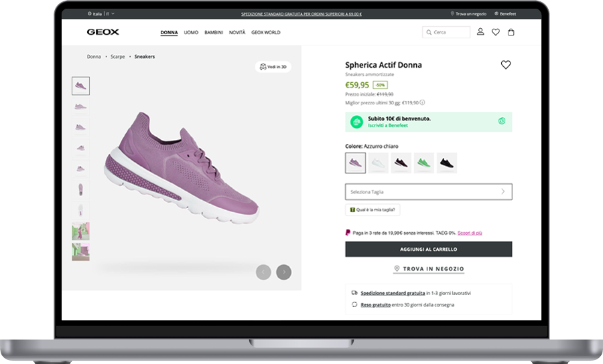Click Iscriviti a Benefeet link
This screenshot has height=364, width=603.
pyautogui.click(x=388, y=126)
